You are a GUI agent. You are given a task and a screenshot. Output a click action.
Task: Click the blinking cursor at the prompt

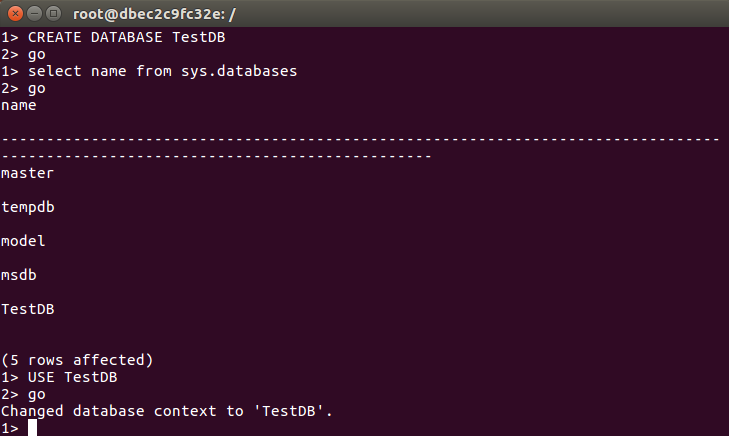pos(32,428)
